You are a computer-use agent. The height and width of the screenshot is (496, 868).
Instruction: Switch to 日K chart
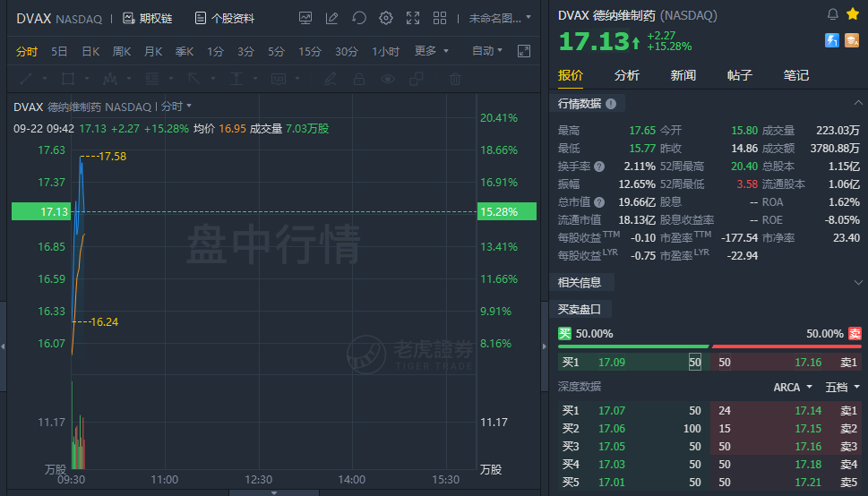pos(90,52)
